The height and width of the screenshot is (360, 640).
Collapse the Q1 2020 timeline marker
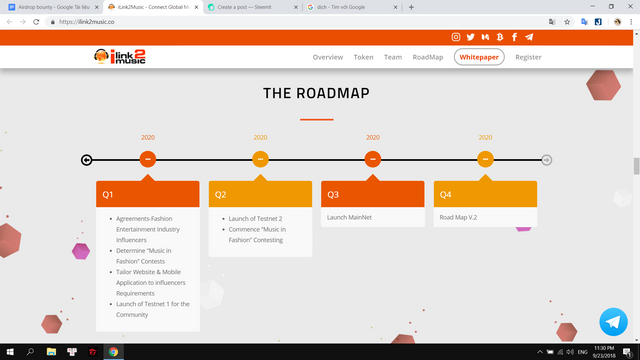(148, 159)
